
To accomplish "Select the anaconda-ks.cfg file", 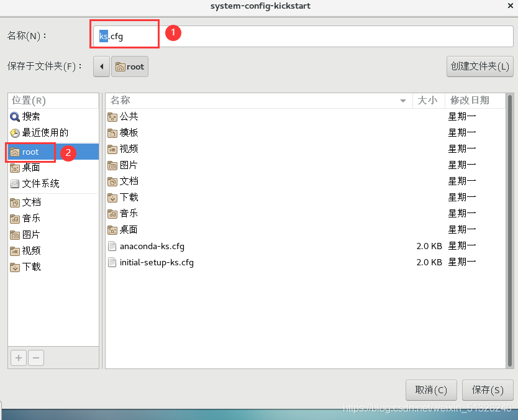I will [x=306, y=246].
